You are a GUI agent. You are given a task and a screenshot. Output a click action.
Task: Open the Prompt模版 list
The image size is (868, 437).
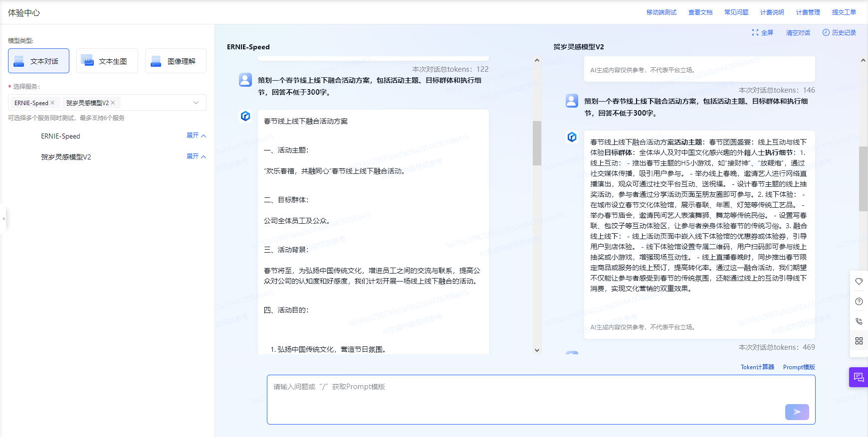point(799,367)
